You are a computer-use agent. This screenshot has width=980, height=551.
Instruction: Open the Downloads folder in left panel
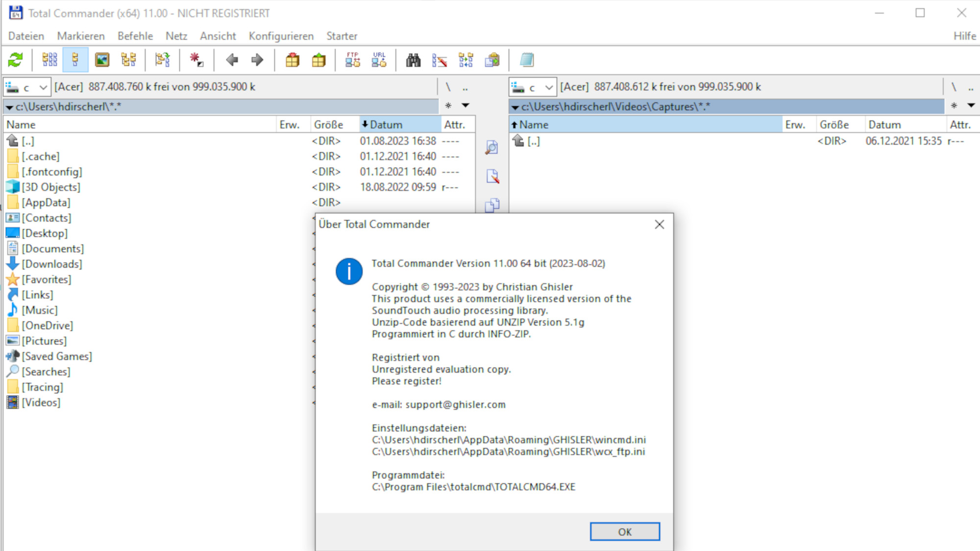51,264
